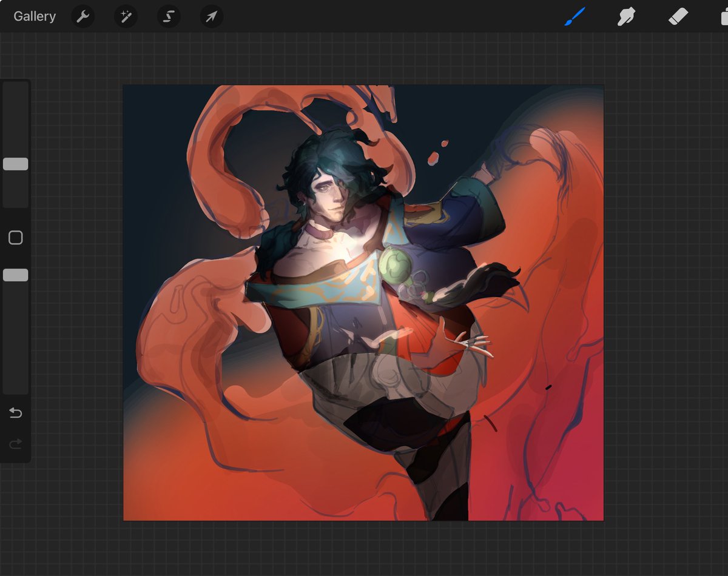Viewport: 728px width, 576px height.
Task: Select the Brush tool
Action: tap(574, 16)
